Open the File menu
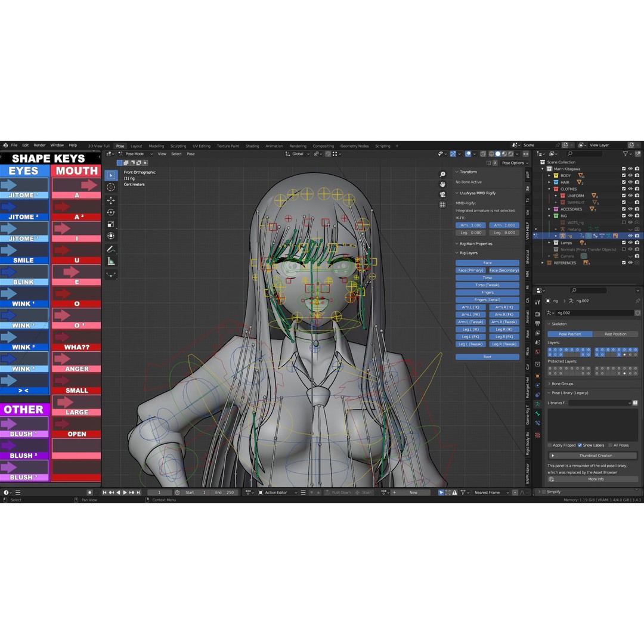The height and width of the screenshot is (644, 644). (14, 145)
